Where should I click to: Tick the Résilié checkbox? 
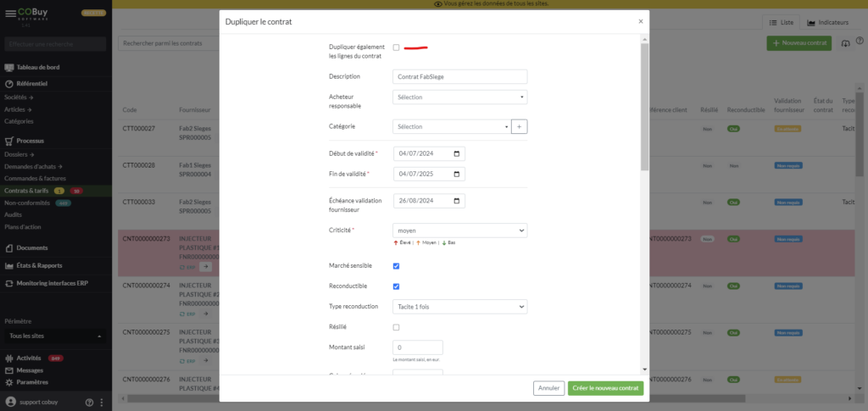point(396,327)
